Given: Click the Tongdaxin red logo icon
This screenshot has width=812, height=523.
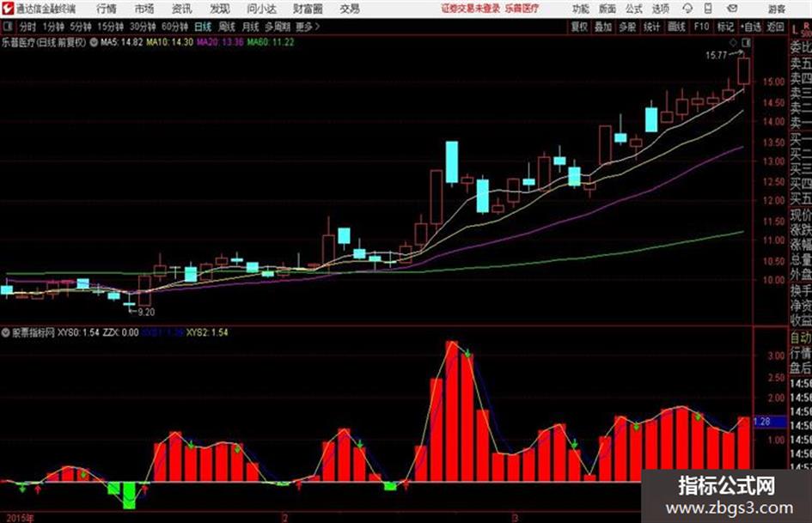Looking at the screenshot, I should click(x=7, y=9).
